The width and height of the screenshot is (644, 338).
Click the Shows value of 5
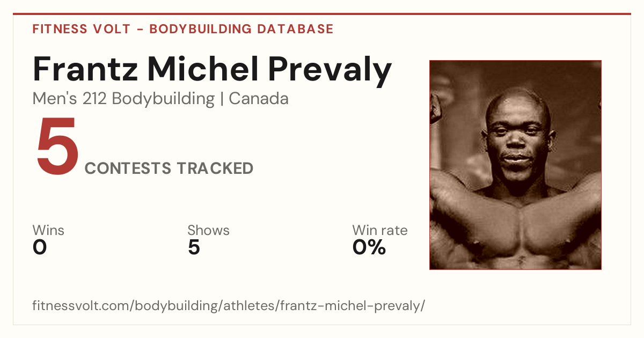point(194,247)
